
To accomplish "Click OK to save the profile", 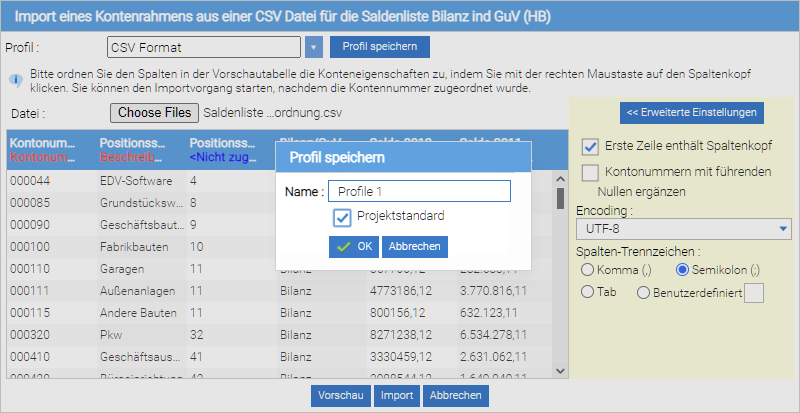I will 353,247.
